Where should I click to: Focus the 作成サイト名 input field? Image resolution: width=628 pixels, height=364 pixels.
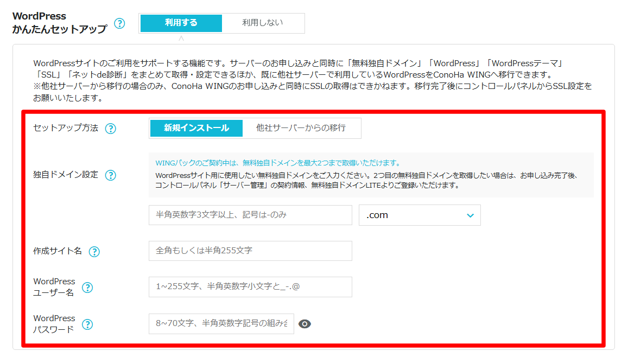tap(250, 251)
